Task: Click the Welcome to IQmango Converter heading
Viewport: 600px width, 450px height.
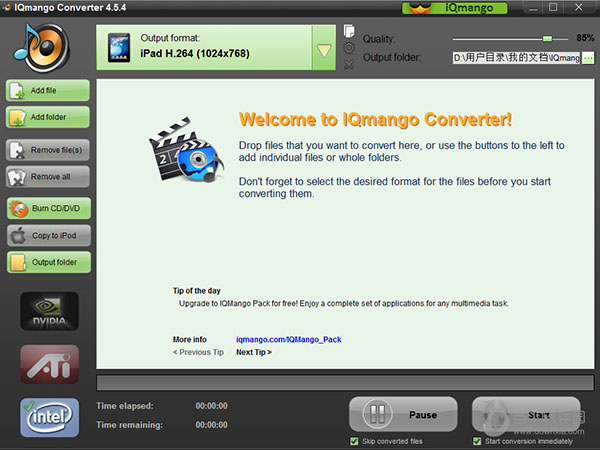Action: (x=375, y=119)
